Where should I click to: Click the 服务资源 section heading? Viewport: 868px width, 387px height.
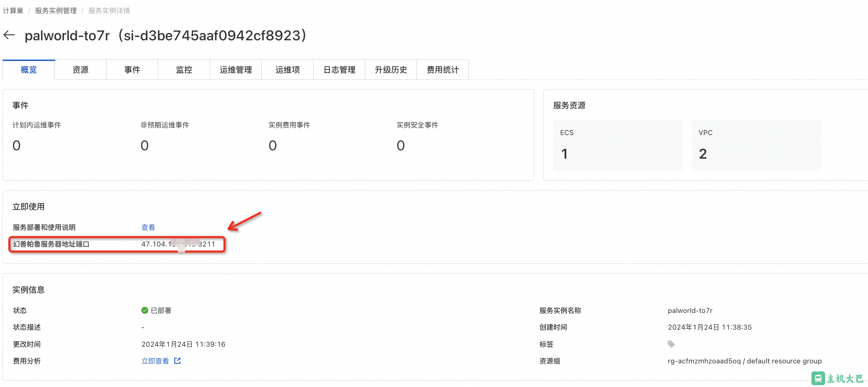tap(569, 105)
